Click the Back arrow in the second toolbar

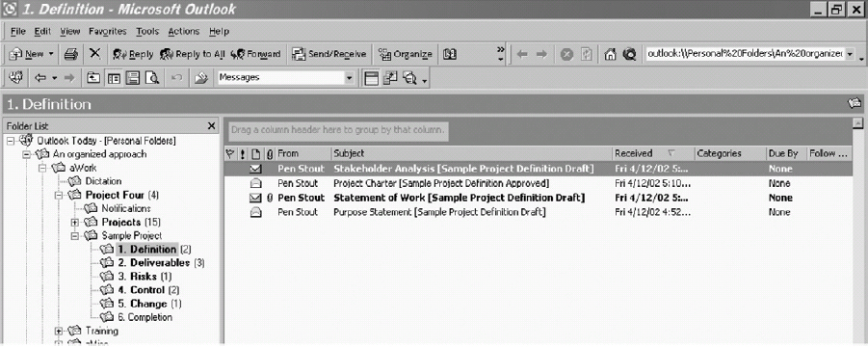[40, 78]
